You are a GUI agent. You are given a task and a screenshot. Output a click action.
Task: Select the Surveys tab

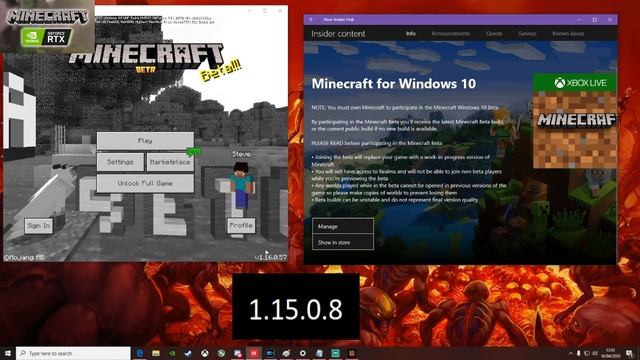point(527,34)
